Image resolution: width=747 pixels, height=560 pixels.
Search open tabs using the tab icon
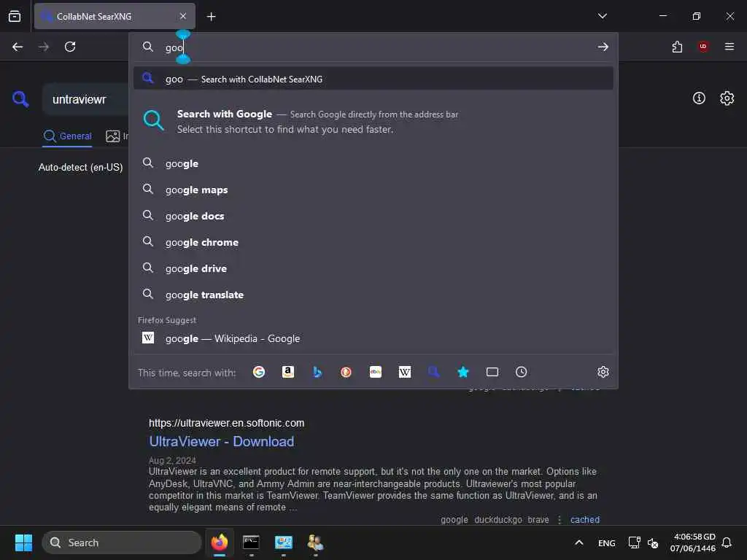(492, 372)
